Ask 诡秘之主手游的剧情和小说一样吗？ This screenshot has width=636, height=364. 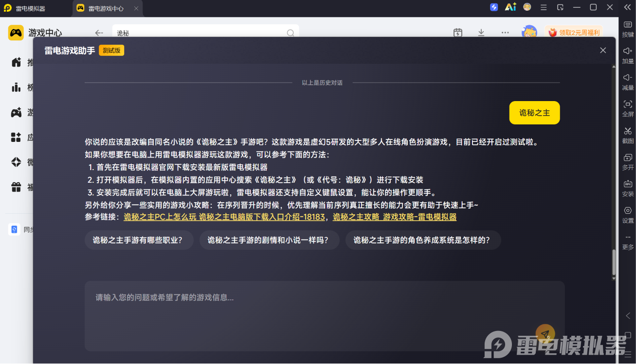click(270, 240)
